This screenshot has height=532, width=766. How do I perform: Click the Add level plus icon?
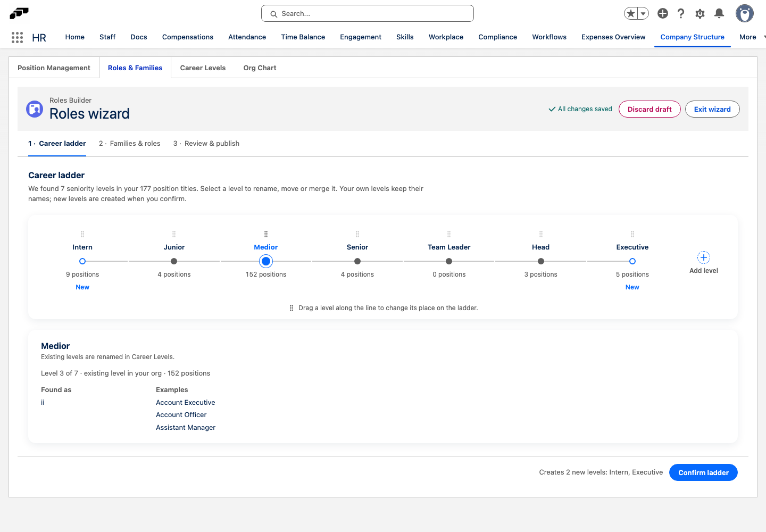pos(704,257)
